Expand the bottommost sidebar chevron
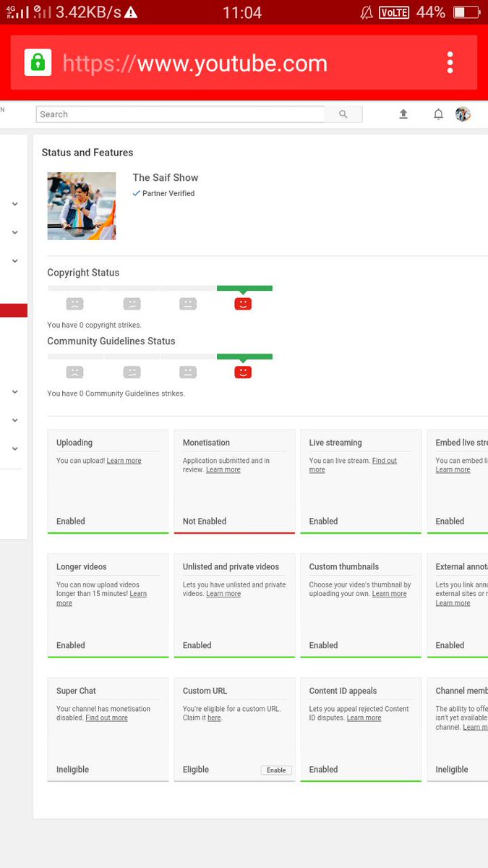This screenshot has height=868, width=488. point(15,448)
